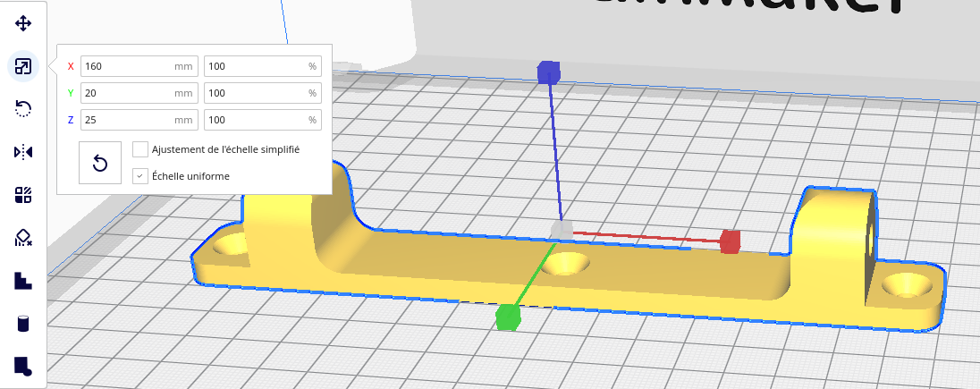Uncheck the 'Échelle uniforme' checkbox
The height and width of the screenshot is (389, 980).
(140, 176)
